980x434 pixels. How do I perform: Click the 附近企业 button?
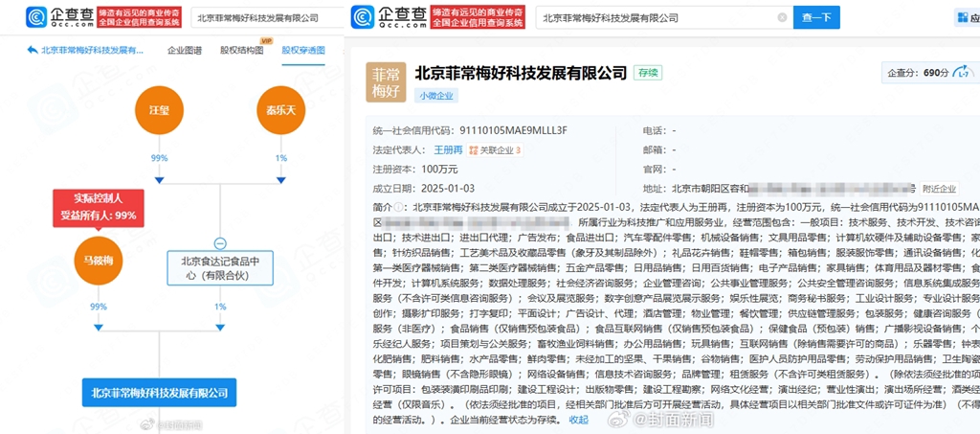pos(940,188)
